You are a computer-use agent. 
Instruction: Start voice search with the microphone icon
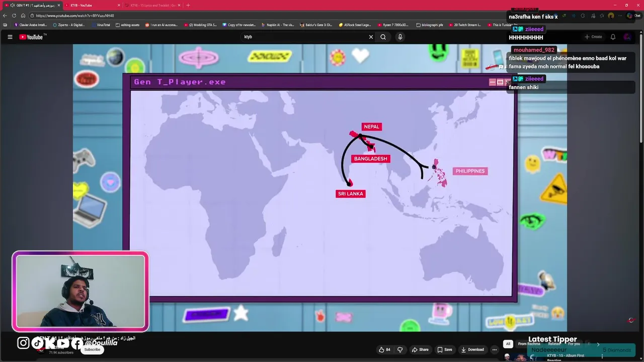click(400, 37)
